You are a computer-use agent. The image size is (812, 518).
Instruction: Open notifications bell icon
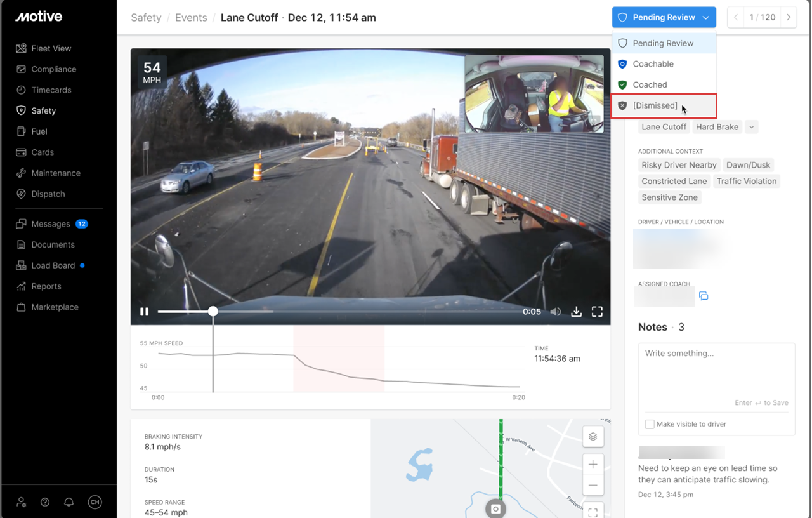pos(69,502)
